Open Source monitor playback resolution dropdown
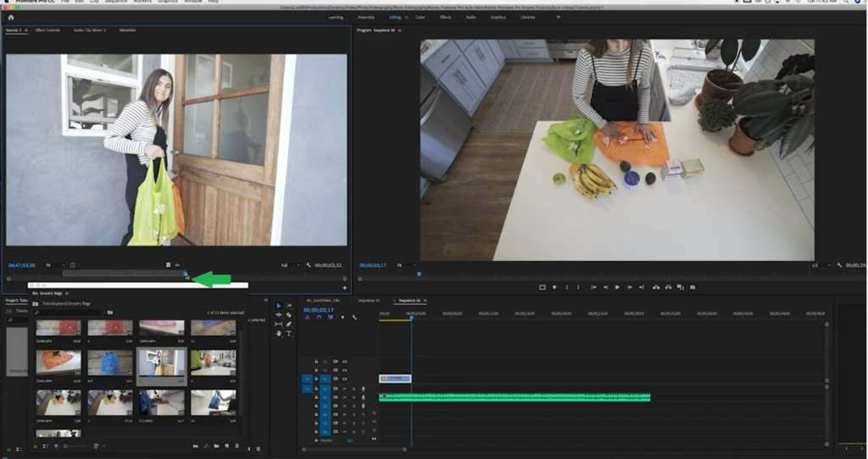 coord(290,265)
